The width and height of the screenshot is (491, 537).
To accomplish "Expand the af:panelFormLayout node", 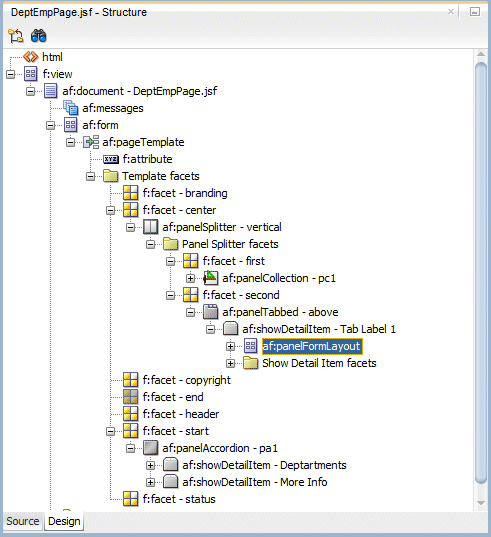I will tap(230, 346).
